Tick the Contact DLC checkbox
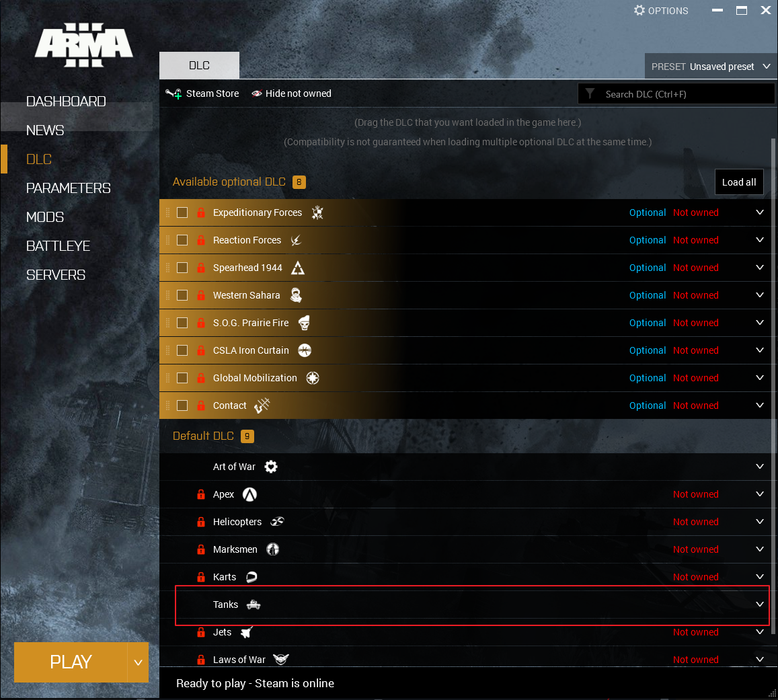This screenshot has height=700, width=778. pos(182,405)
